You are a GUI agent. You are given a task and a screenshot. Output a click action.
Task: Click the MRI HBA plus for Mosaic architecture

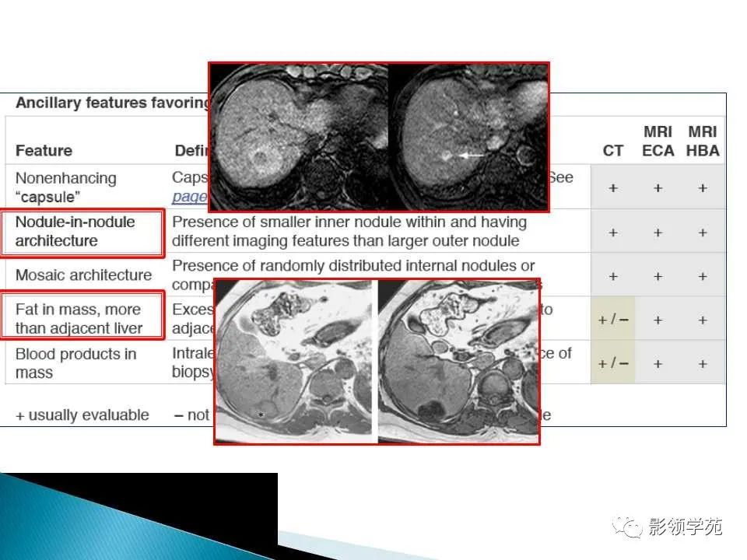(x=703, y=276)
